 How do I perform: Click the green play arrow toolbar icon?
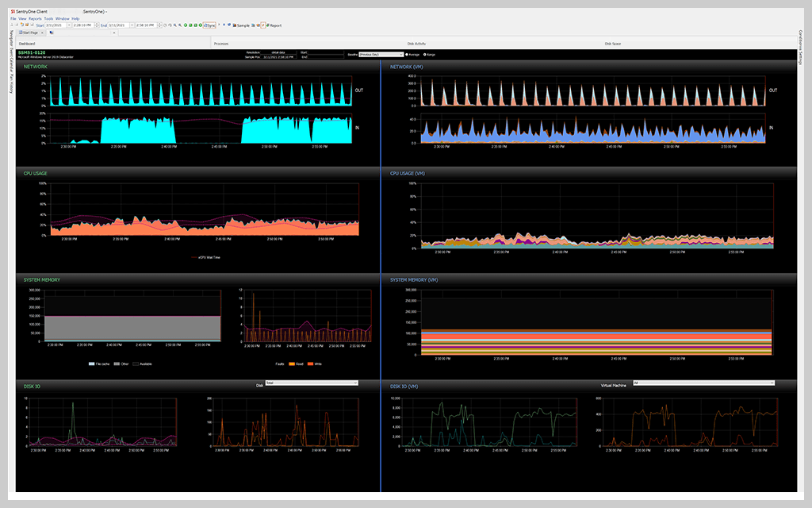185,25
